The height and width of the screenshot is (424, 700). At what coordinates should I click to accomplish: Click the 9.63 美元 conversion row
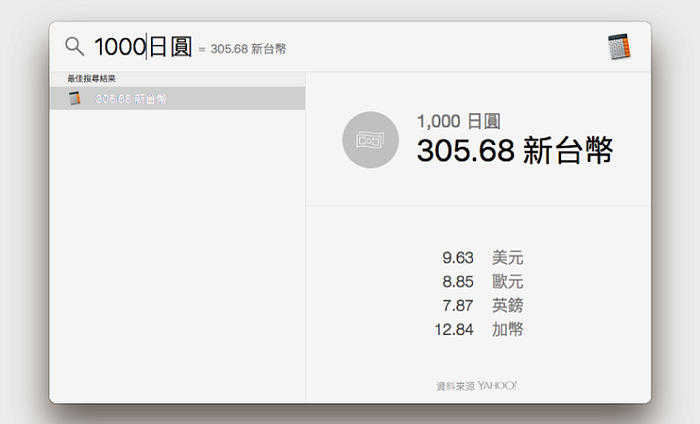coord(483,258)
